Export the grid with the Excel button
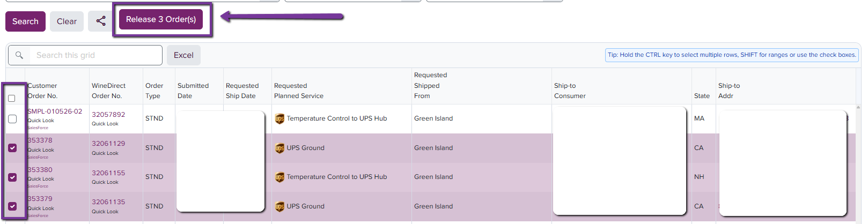This screenshot has height=224, width=868. (183, 55)
